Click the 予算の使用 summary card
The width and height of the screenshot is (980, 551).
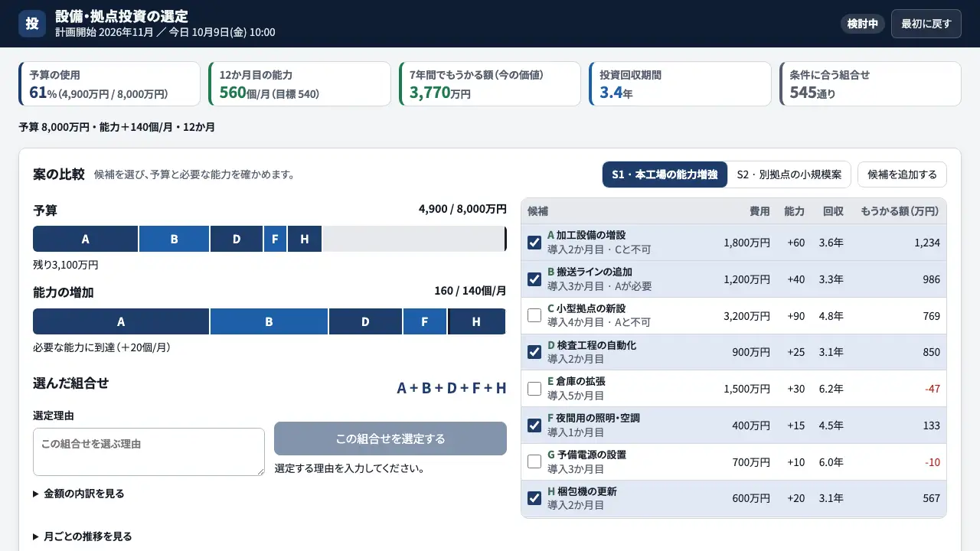click(109, 83)
